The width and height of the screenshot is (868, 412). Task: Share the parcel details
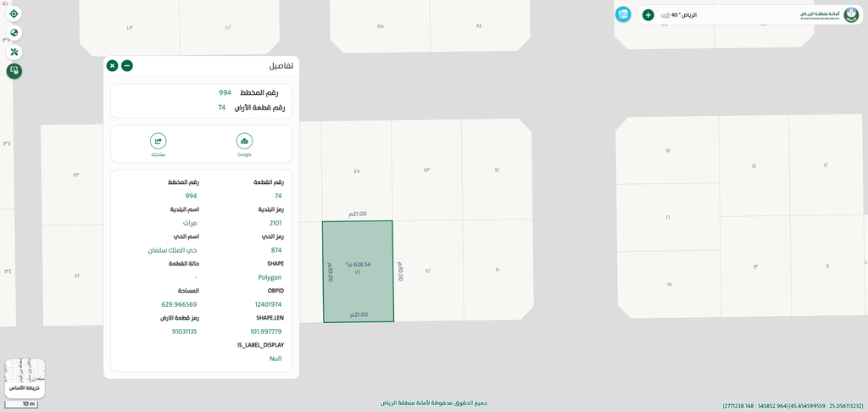[x=159, y=142]
